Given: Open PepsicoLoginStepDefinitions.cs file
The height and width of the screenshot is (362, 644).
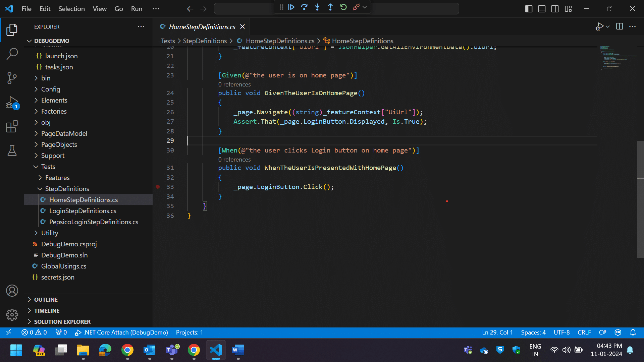Looking at the screenshot, I should pyautogui.click(x=89, y=222).
